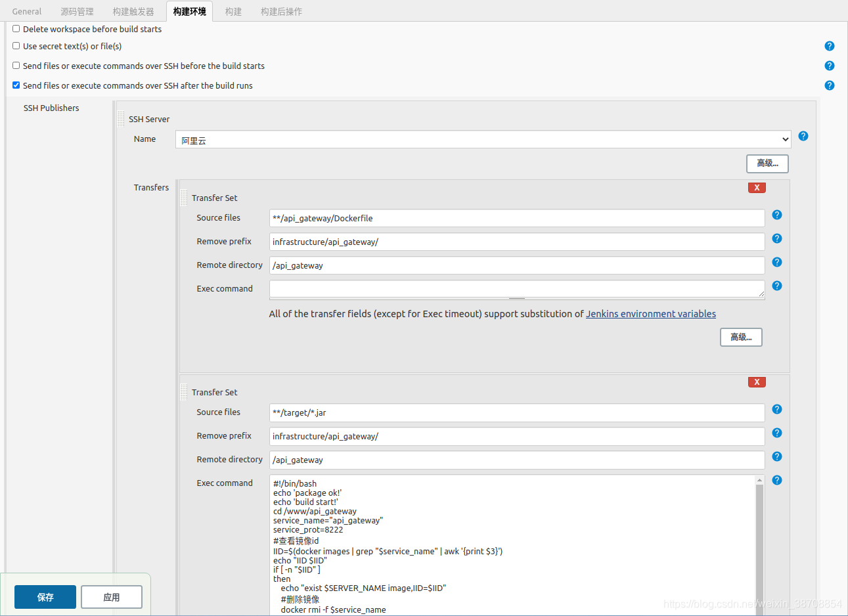Uncheck Send files over SSH after build runs
Image resolution: width=848 pixels, height=616 pixels.
point(16,85)
